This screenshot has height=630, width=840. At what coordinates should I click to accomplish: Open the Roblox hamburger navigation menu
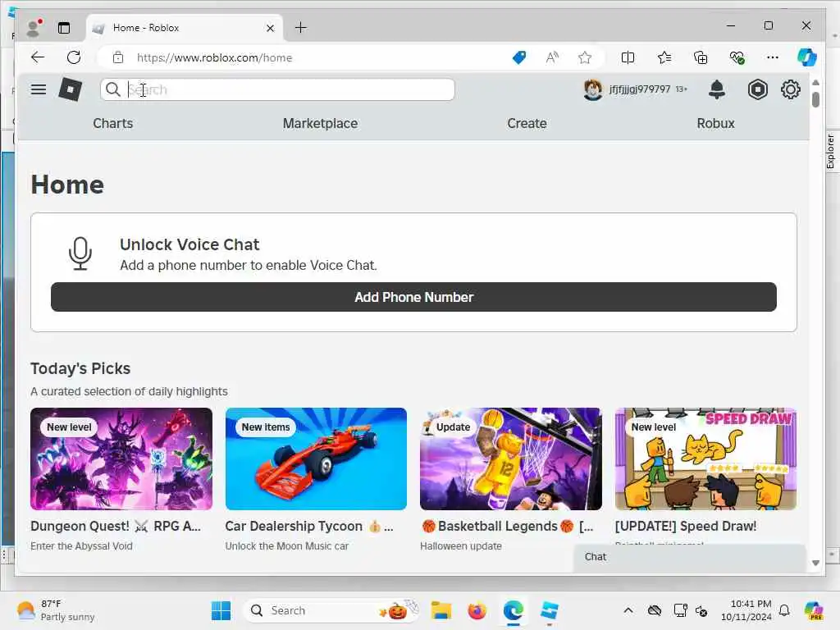38,89
